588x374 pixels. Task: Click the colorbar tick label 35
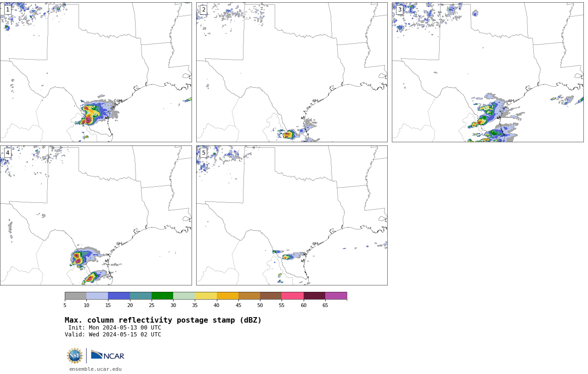[195, 305]
